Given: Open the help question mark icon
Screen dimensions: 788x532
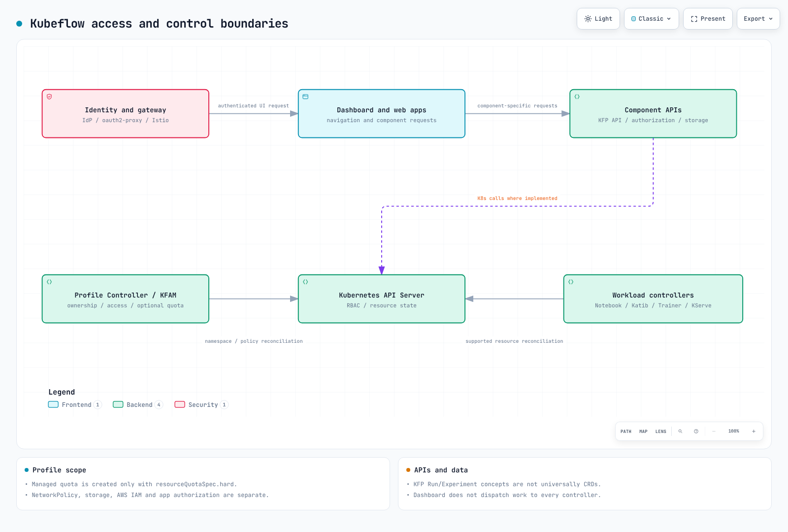Looking at the screenshot, I should point(696,431).
